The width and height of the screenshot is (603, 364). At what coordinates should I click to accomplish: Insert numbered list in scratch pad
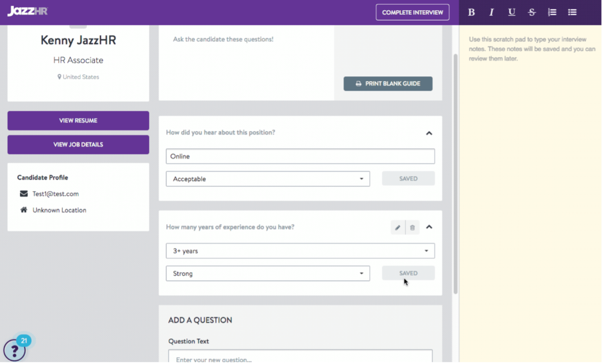tap(552, 13)
